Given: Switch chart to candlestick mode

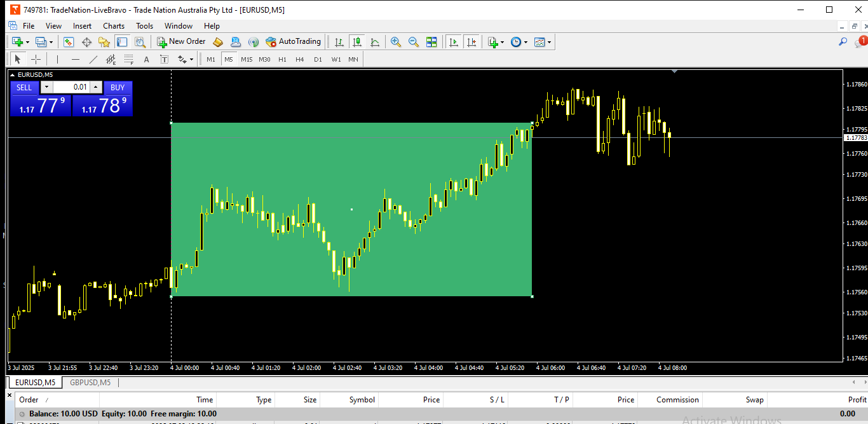Looking at the screenshot, I should [357, 42].
